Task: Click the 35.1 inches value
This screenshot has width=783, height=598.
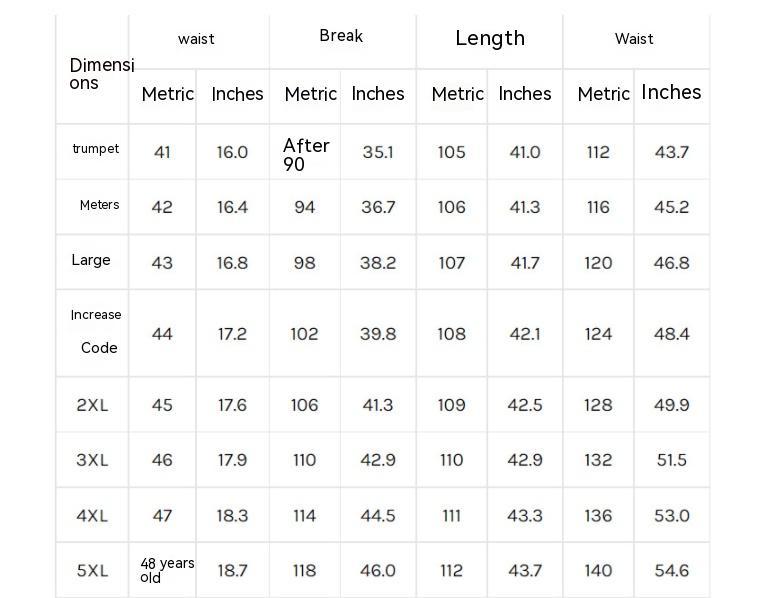Action: 378,152
